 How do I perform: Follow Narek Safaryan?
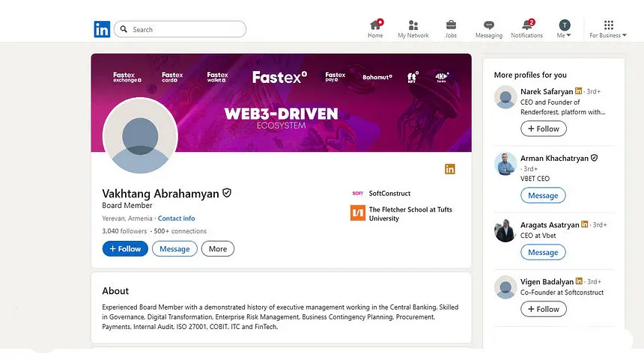click(544, 129)
